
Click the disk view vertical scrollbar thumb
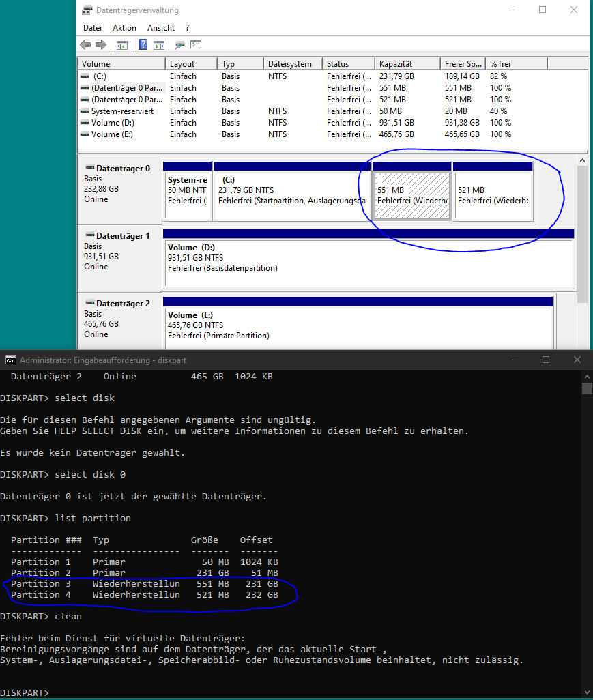pyautogui.click(x=582, y=235)
